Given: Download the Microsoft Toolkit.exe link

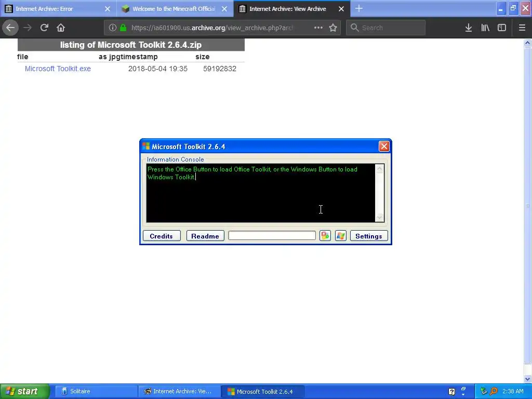Looking at the screenshot, I should pos(58,69).
